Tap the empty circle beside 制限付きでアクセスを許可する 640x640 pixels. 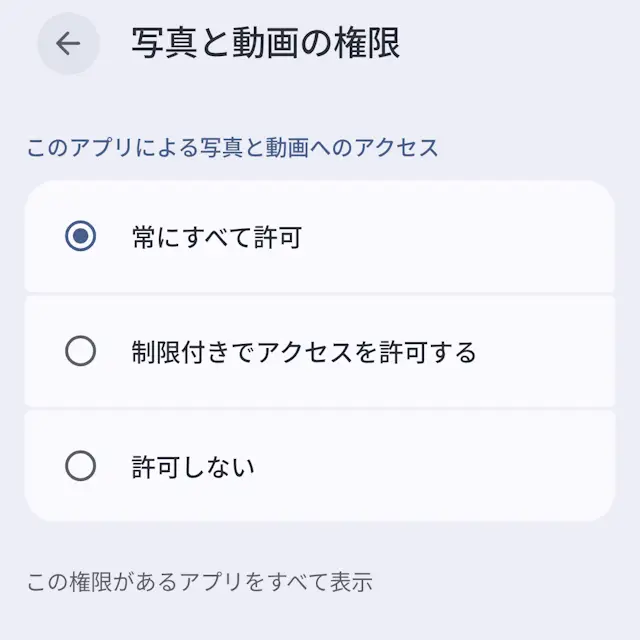click(80, 351)
